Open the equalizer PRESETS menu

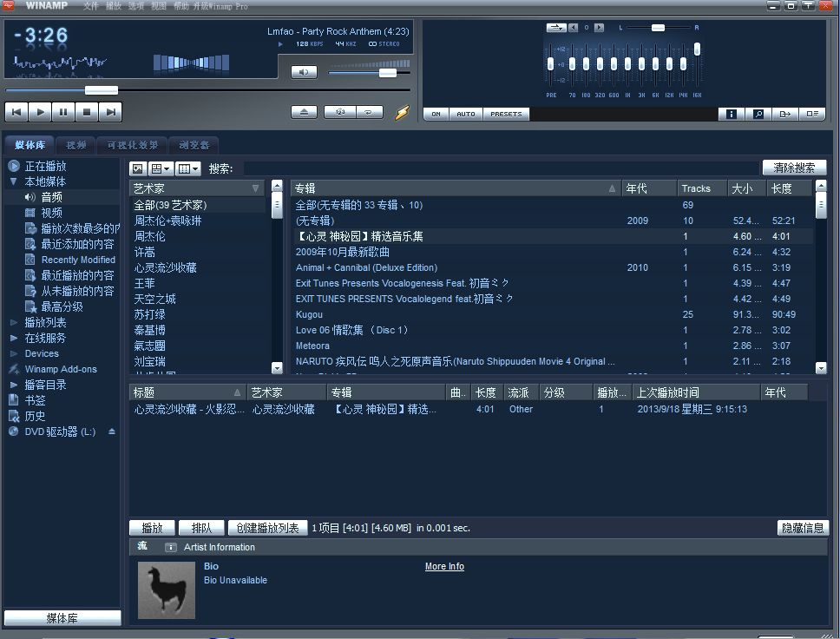(506, 115)
